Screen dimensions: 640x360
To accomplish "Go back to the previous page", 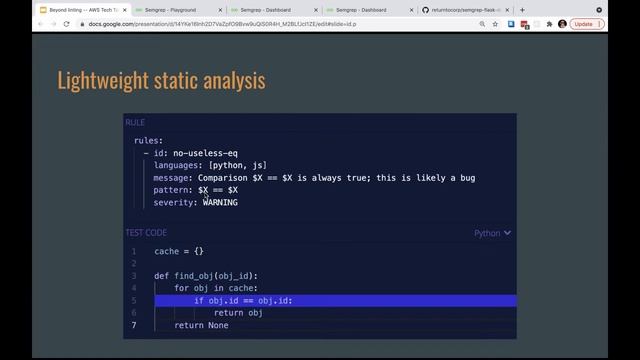I will (x=40, y=24).
